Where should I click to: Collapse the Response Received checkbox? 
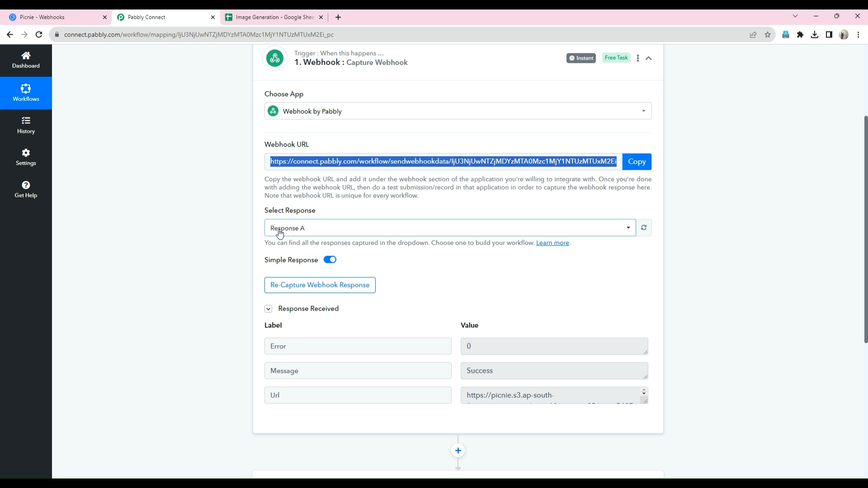[268, 309]
